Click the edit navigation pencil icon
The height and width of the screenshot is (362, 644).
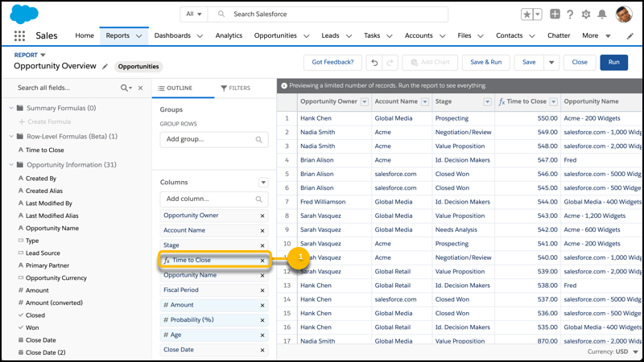(x=630, y=36)
